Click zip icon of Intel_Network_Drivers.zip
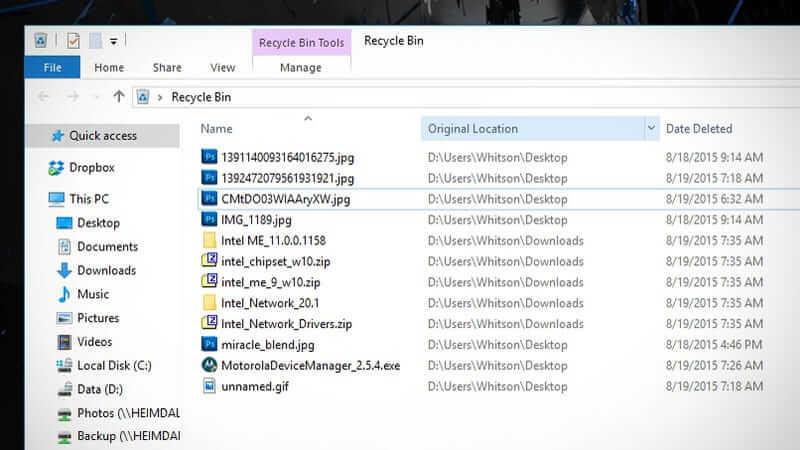Viewport: 800px width, 450px height. 209,323
